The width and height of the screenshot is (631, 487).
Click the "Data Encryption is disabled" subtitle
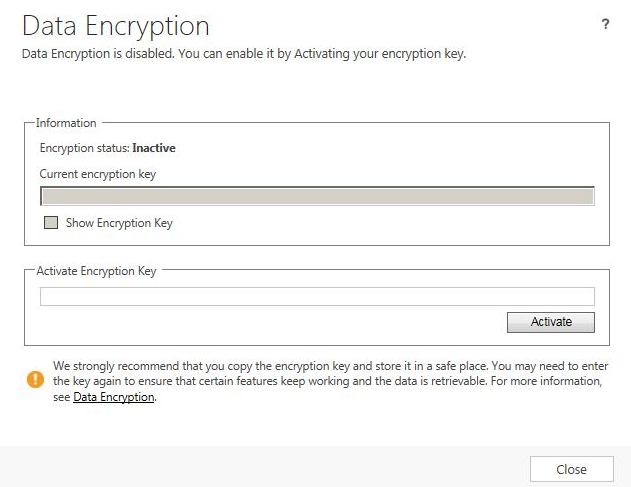pyautogui.click(x=244, y=53)
